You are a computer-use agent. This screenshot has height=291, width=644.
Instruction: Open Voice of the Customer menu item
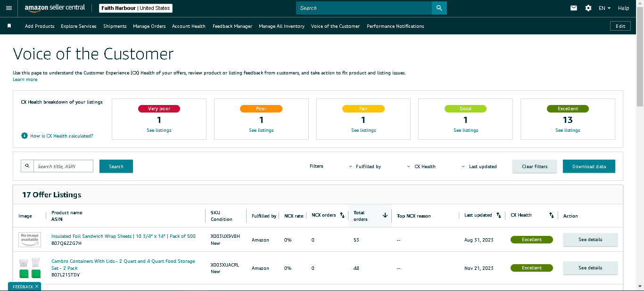click(335, 26)
